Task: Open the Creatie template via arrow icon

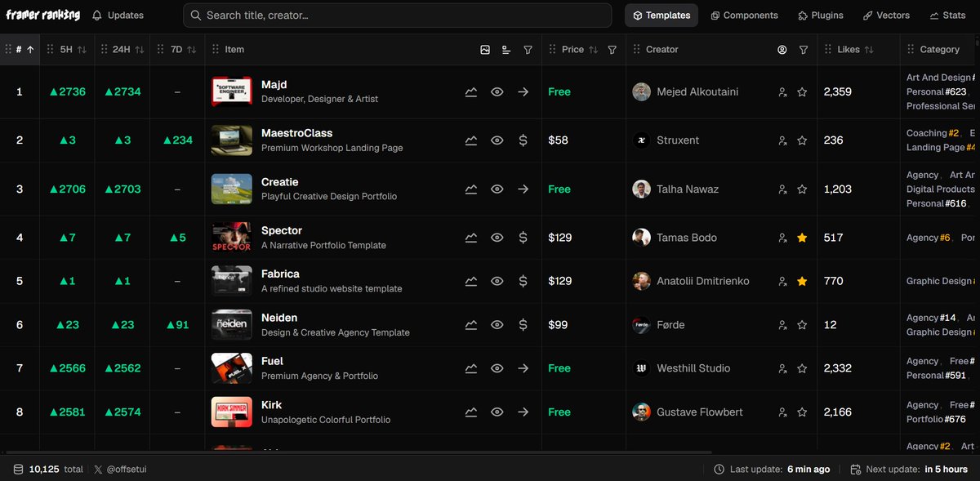Action: coord(523,189)
